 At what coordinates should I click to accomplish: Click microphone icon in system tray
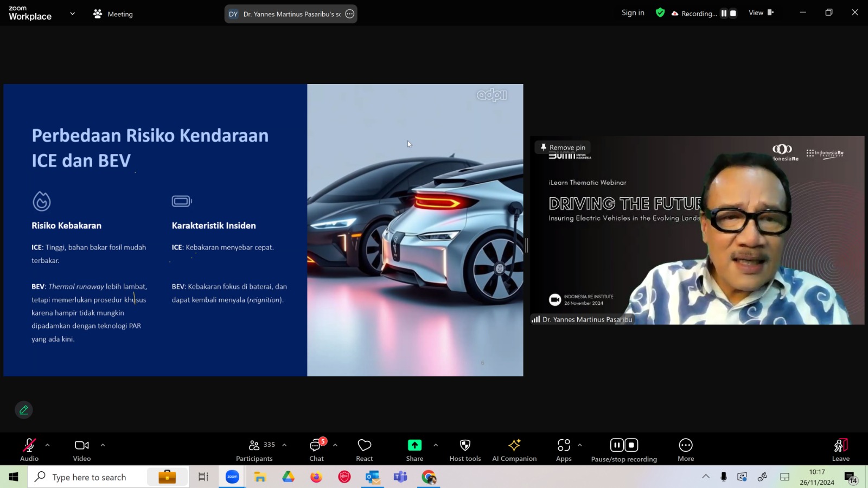tap(724, 477)
